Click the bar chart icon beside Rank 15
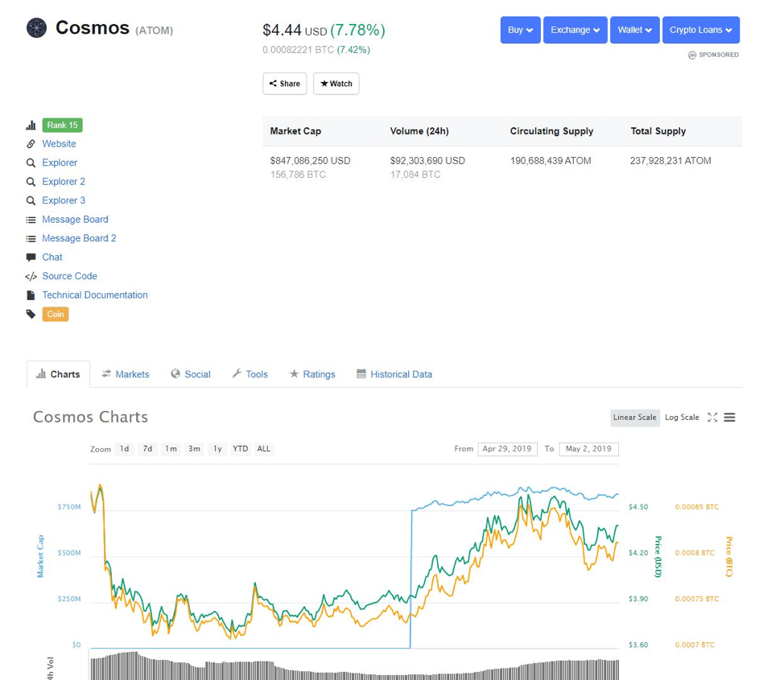Viewport: 784px width, 680px height. click(31, 125)
